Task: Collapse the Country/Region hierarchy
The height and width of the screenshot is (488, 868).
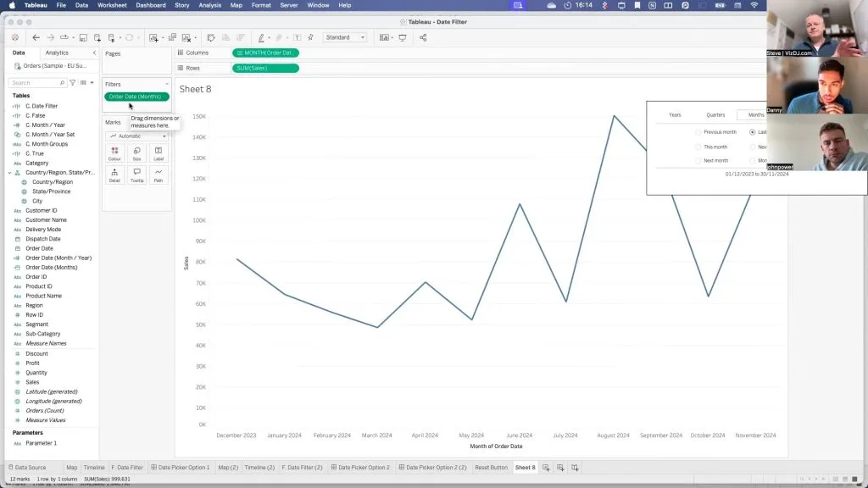Action: [9, 173]
